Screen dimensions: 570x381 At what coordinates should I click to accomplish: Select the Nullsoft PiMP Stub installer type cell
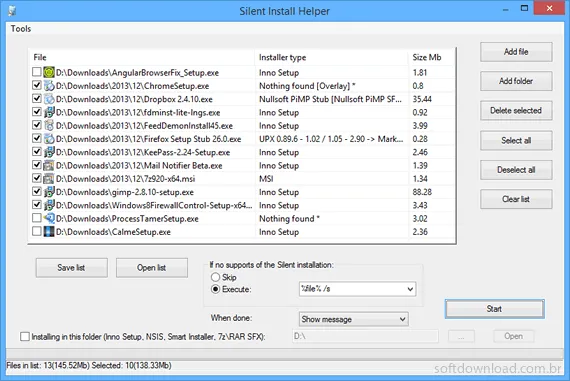pyautogui.click(x=330, y=99)
